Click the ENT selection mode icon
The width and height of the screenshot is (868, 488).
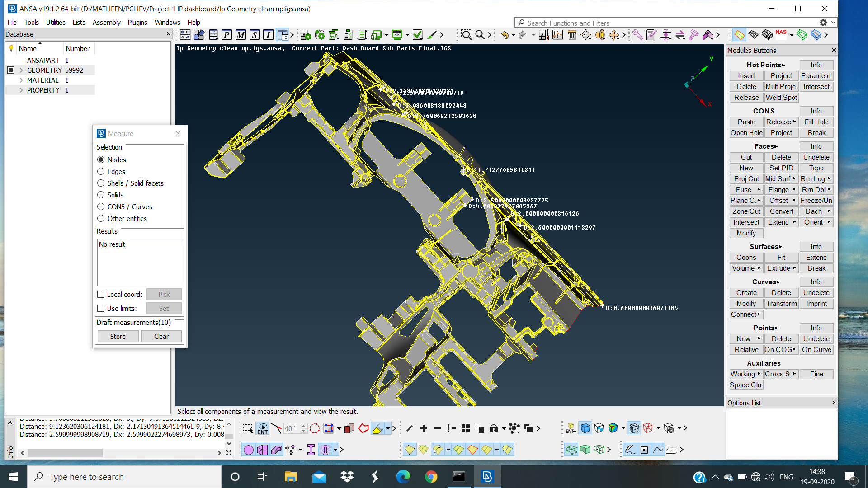coord(263,428)
